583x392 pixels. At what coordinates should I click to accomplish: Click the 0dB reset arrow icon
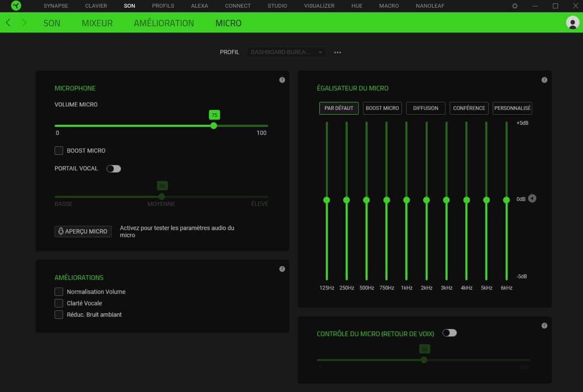tap(532, 199)
